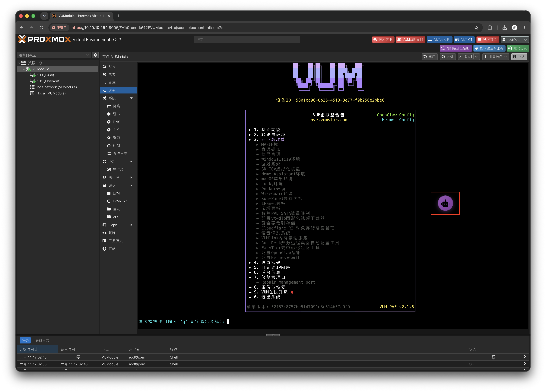
Task: Click the Proxmox logo
Action: [x=44, y=40]
